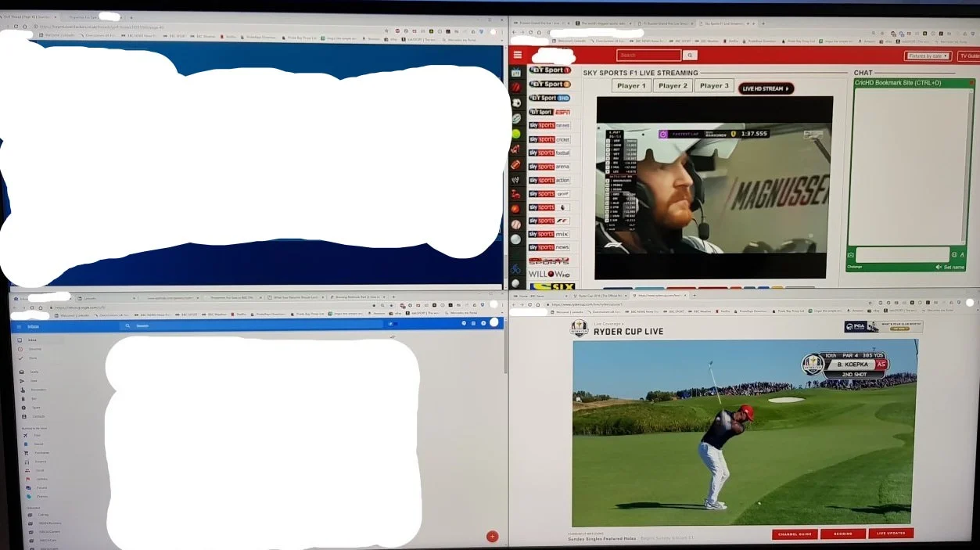The image size is (980, 550).
Task: Click the camera icon in the chat box
Action: coord(851,255)
